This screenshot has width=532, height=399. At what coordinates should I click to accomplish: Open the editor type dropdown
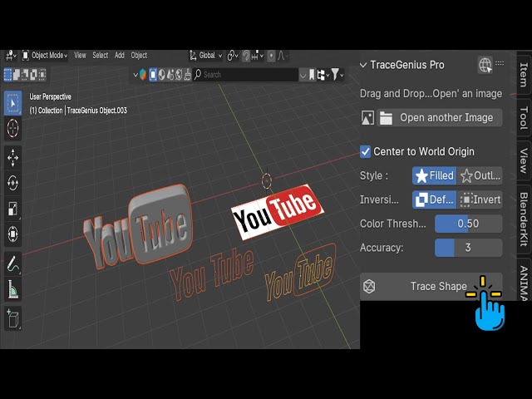coord(11,56)
